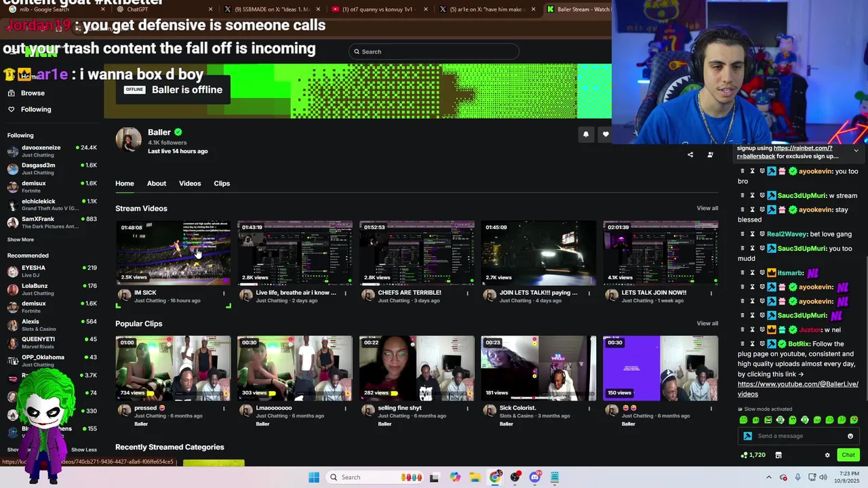The image size is (868, 488).
Task: Click the moderator hammer icon in message box
Action: point(747,436)
